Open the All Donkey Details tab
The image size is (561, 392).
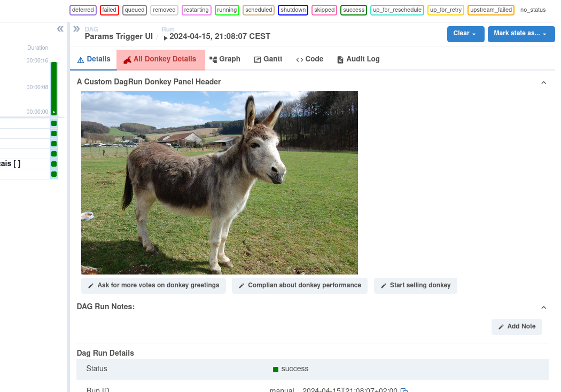click(161, 59)
